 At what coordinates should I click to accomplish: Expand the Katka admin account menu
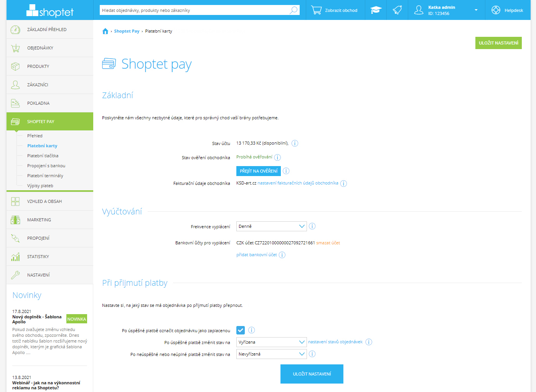coord(476,10)
